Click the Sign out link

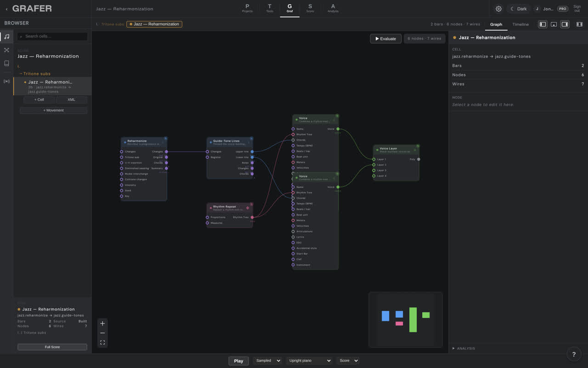[577, 9]
